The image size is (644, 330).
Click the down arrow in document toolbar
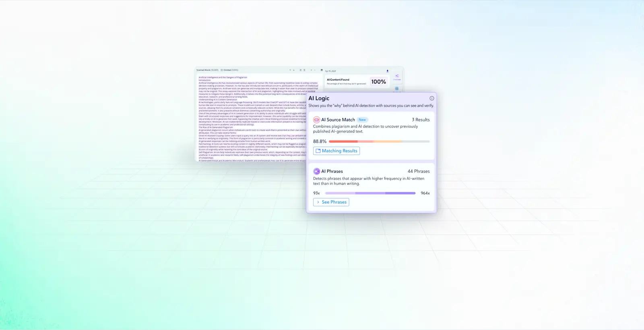pyautogui.click(x=294, y=70)
